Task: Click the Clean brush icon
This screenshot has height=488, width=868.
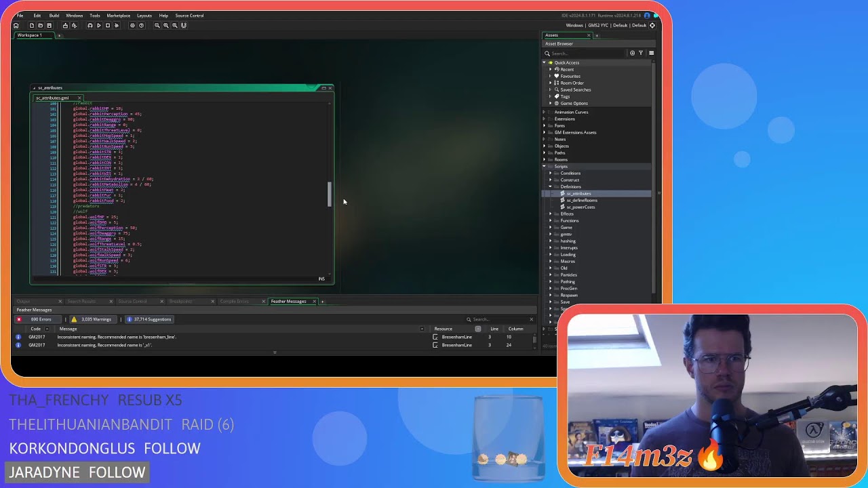Action: click(116, 25)
